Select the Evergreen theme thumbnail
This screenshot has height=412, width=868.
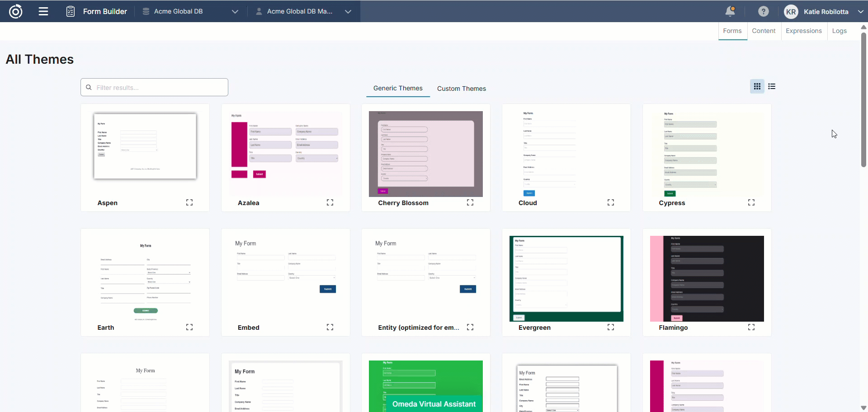566,278
